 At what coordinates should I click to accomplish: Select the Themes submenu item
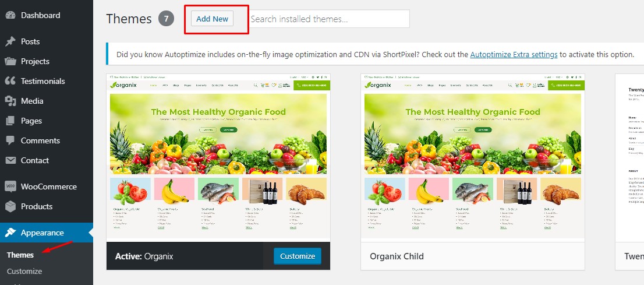pos(20,255)
